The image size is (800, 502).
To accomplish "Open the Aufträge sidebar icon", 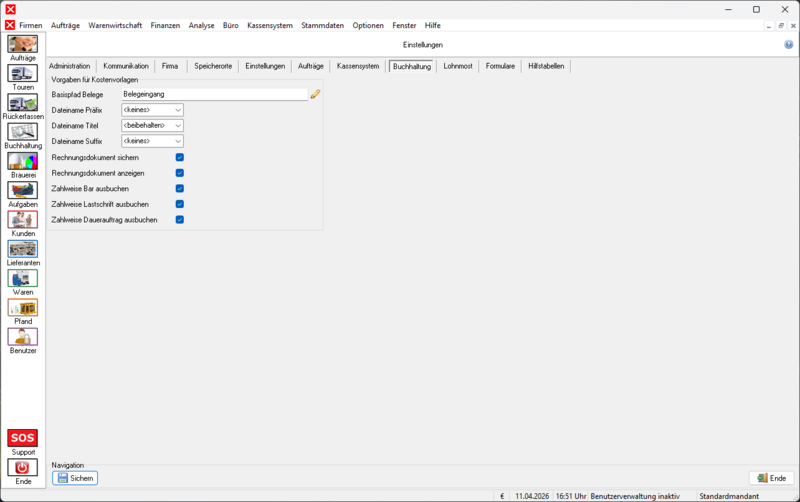I will pyautogui.click(x=22, y=44).
